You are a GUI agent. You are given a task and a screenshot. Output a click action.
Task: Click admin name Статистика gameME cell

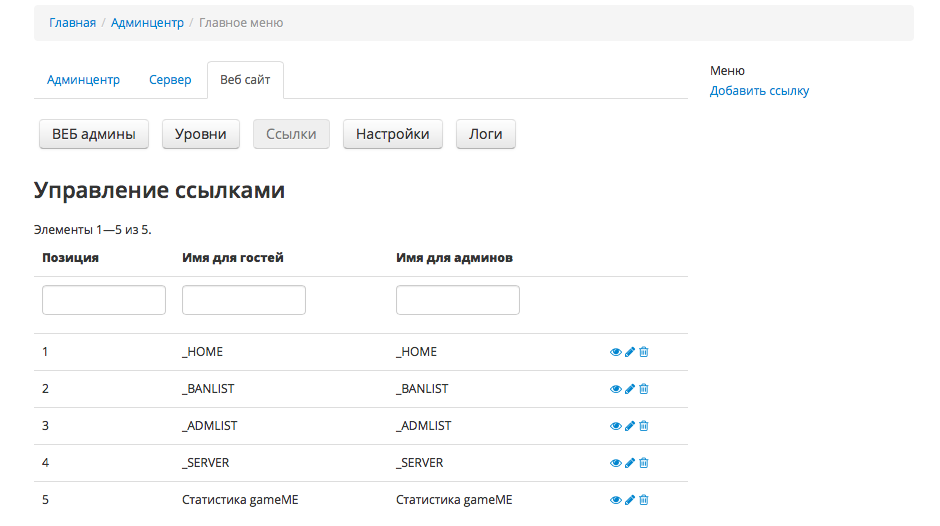(x=454, y=500)
